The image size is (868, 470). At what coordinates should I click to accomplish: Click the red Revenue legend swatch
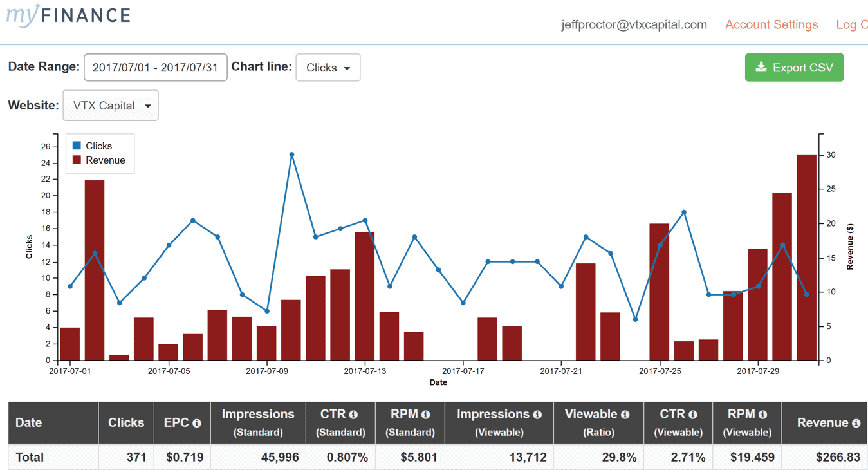(77, 160)
